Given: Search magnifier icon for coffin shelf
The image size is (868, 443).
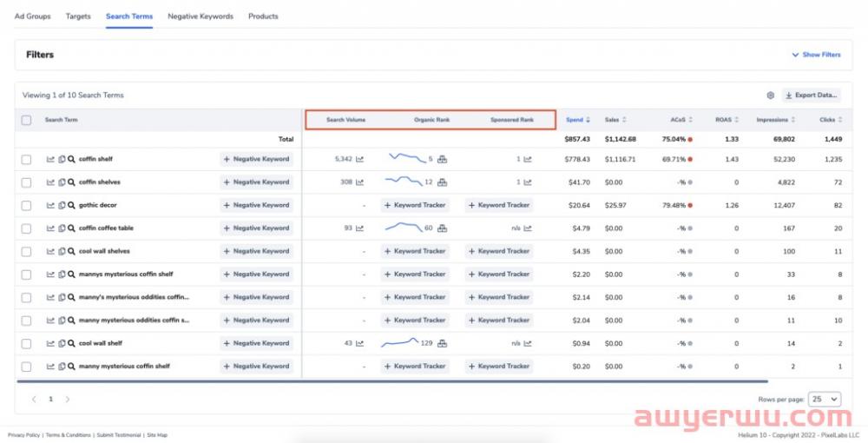Looking at the screenshot, I should [71, 159].
